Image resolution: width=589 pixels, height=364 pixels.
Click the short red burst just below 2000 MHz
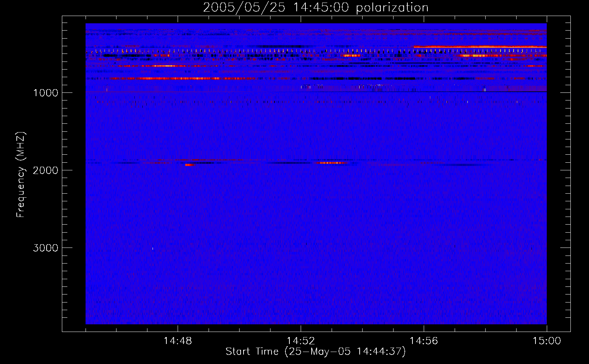(190, 165)
